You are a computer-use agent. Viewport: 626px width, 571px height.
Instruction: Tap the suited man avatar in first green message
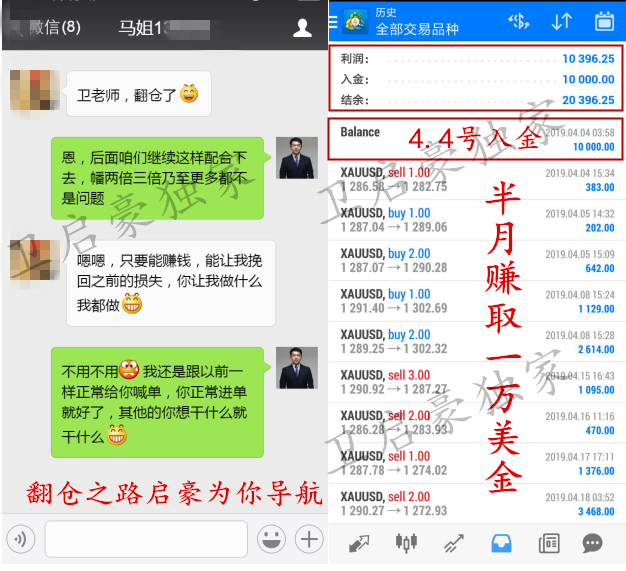[x=297, y=157]
